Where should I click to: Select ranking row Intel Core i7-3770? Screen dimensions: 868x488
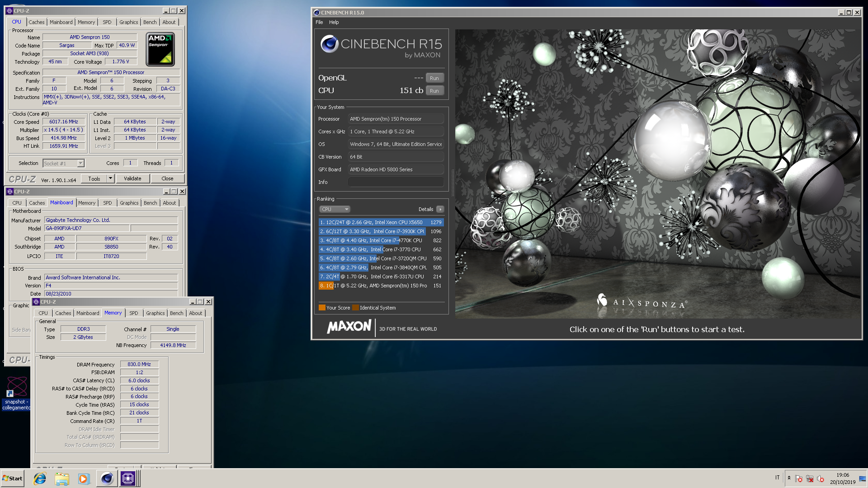pos(381,249)
